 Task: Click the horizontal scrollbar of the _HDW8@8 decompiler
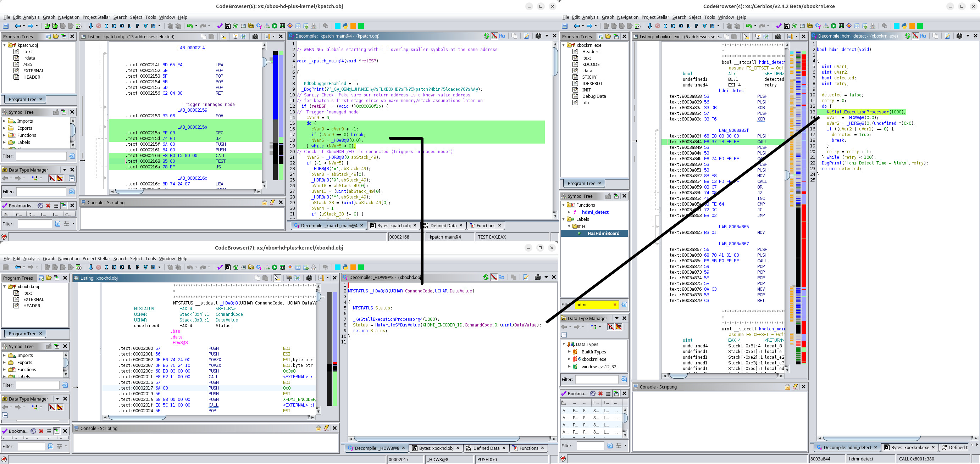click(437, 438)
